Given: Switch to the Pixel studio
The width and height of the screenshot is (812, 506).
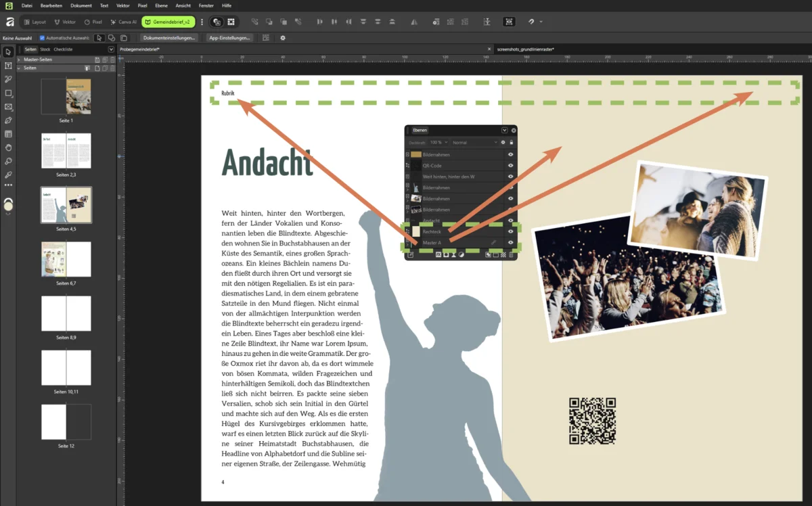Looking at the screenshot, I should coord(94,22).
